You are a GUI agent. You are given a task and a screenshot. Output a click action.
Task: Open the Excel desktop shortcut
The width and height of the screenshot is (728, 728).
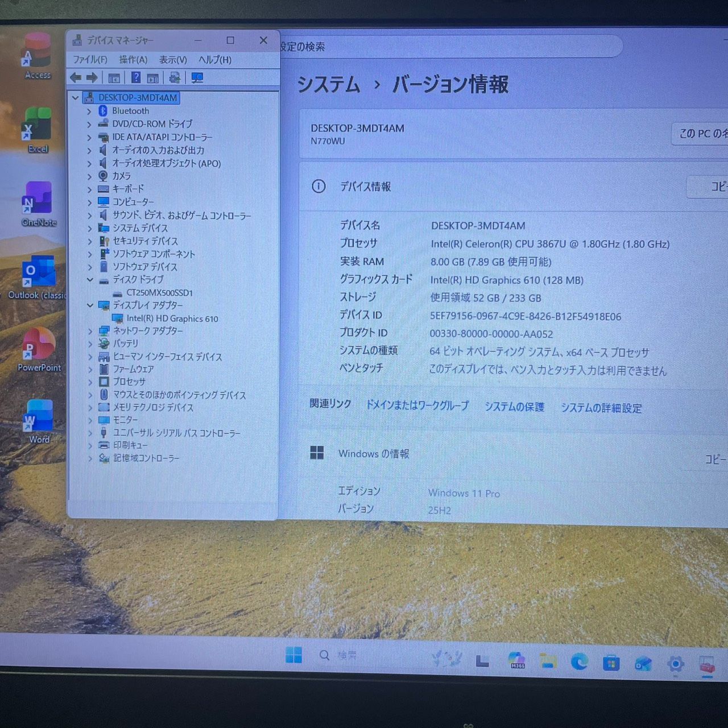point(38,130)
